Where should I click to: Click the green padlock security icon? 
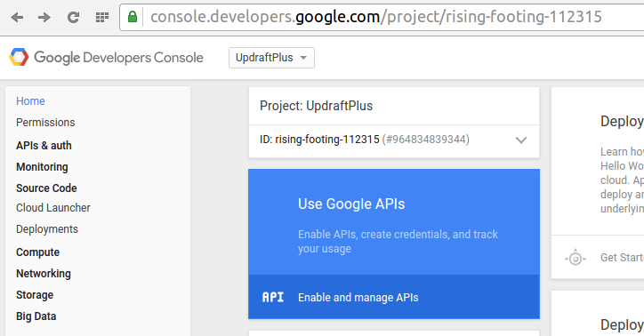pos(133,17)
